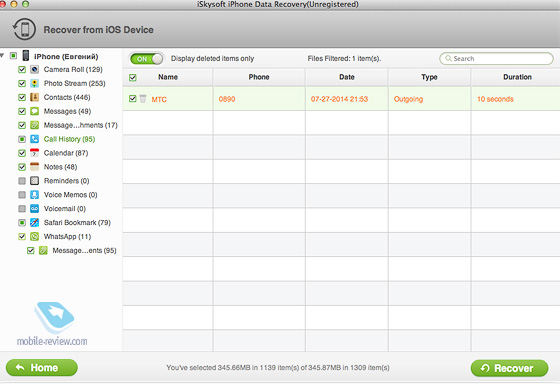Select Call History (95) in sidebar
Viewport: 560px width, 384px height.
coord(69,139)
